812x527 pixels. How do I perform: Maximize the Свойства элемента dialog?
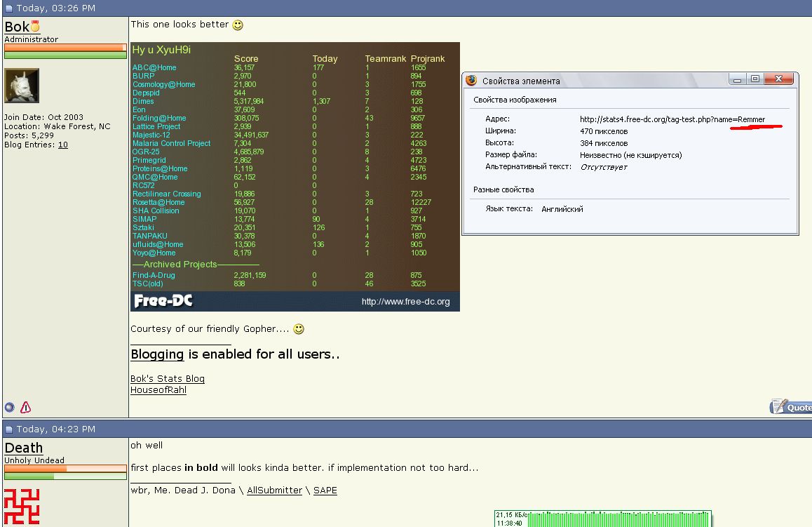coord(755,79)
